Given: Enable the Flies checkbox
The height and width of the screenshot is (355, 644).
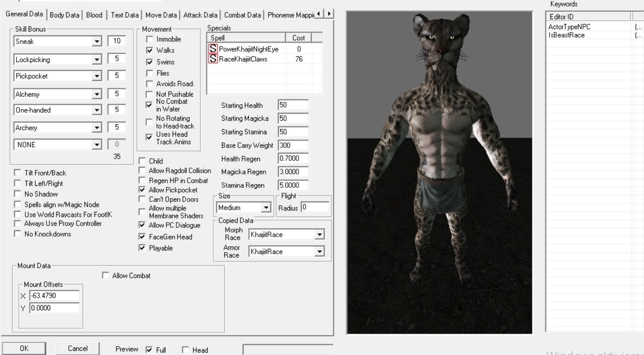Looking at the screenshot, I should tap(149, 73).
